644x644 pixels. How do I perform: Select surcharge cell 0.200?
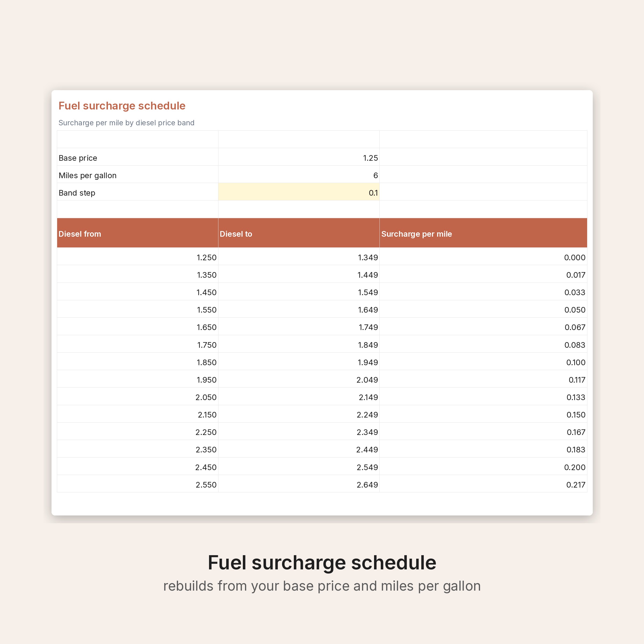(483, 466)
